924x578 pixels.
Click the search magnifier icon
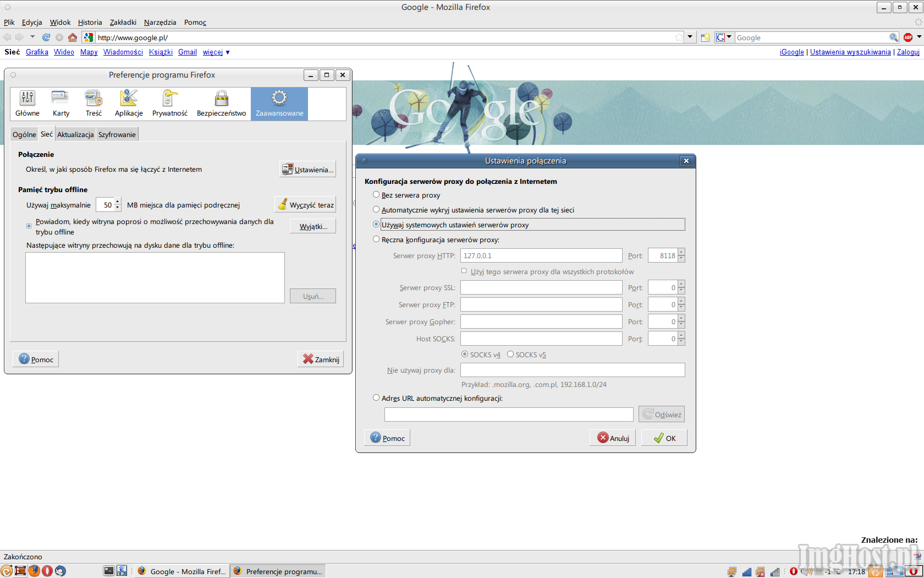(894, 37)
